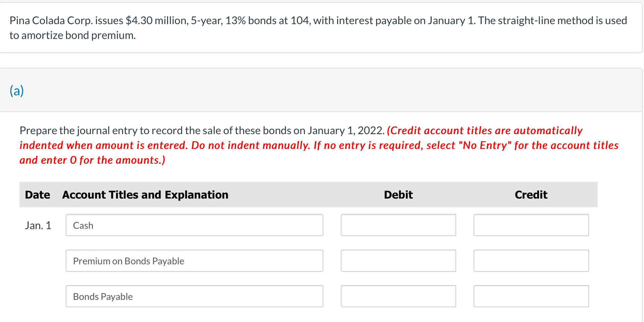The height and width of the screenshot is (322, 644).
Task: Select the Premium on Bonds Payable credit field
Action: (x=531, y=261)
